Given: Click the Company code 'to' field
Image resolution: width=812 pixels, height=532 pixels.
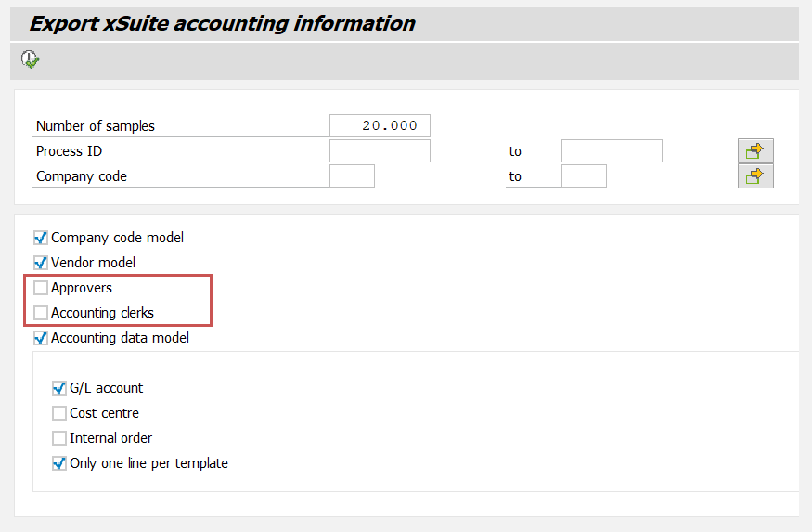Looking at the screenshot, I should (584, 175).
